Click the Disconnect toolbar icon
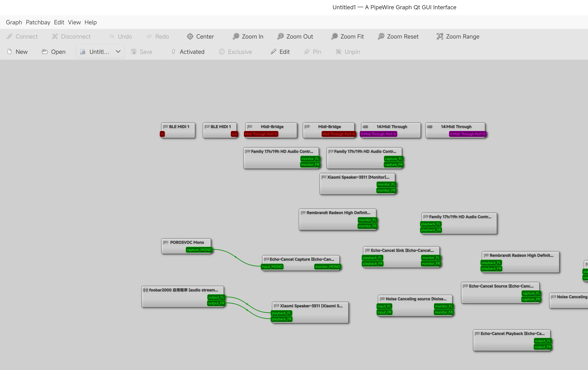Screen dimensions: 588x370 tap(55, 36)
